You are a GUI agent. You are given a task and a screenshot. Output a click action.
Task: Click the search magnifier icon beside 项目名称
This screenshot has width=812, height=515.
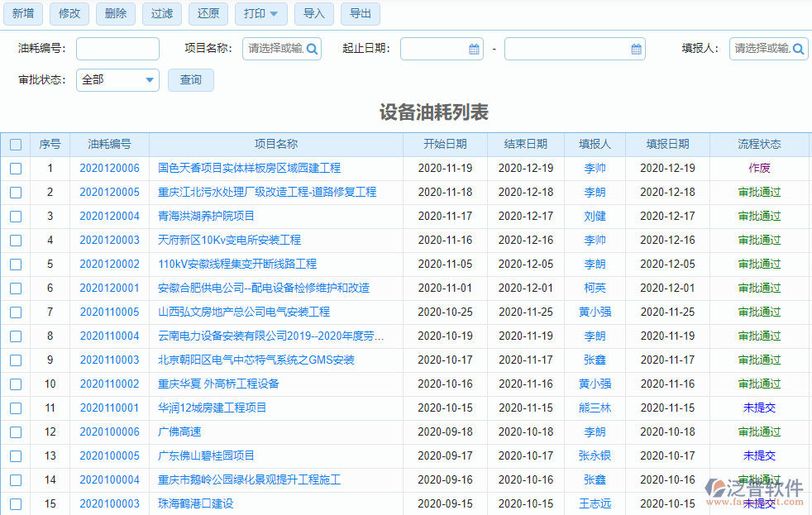point(312,49)
